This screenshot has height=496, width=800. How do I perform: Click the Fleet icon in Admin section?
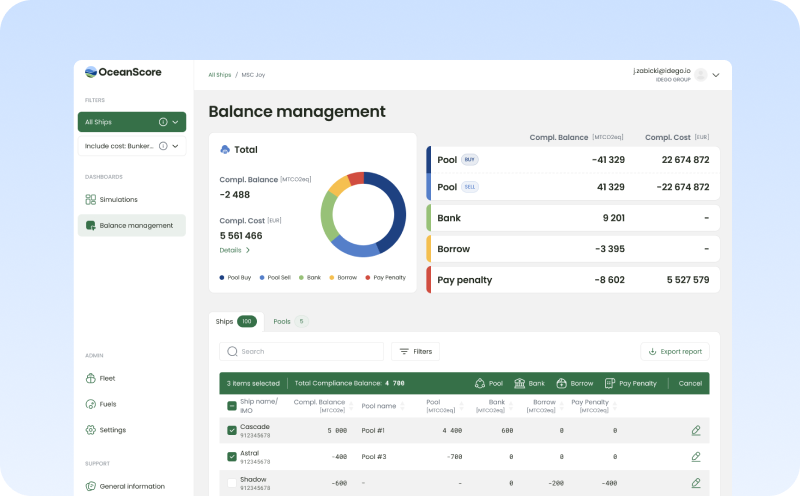coord(90,378)
